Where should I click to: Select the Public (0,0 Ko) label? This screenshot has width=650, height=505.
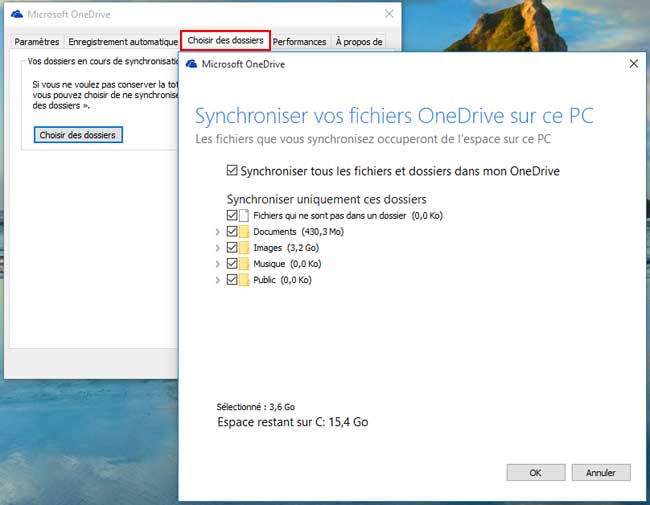[282, 280]
